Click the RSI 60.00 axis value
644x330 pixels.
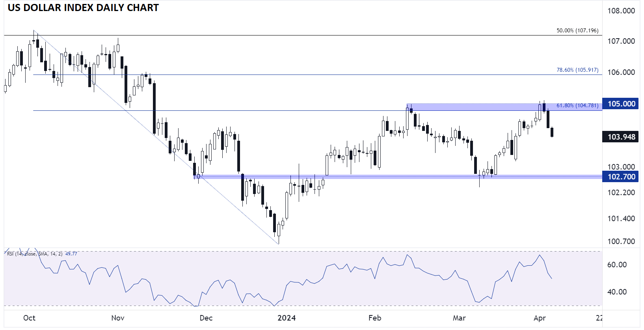point(617,265)
